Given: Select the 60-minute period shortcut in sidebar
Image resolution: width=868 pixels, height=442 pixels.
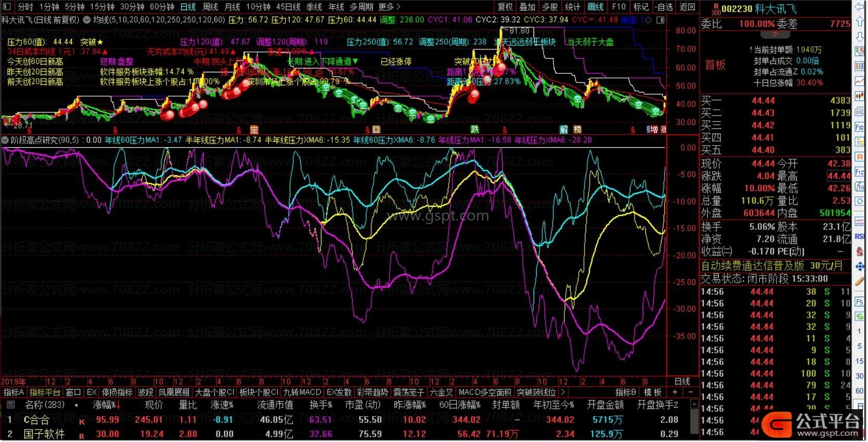Looking at the screenshot, I should (x=860, y=391).
